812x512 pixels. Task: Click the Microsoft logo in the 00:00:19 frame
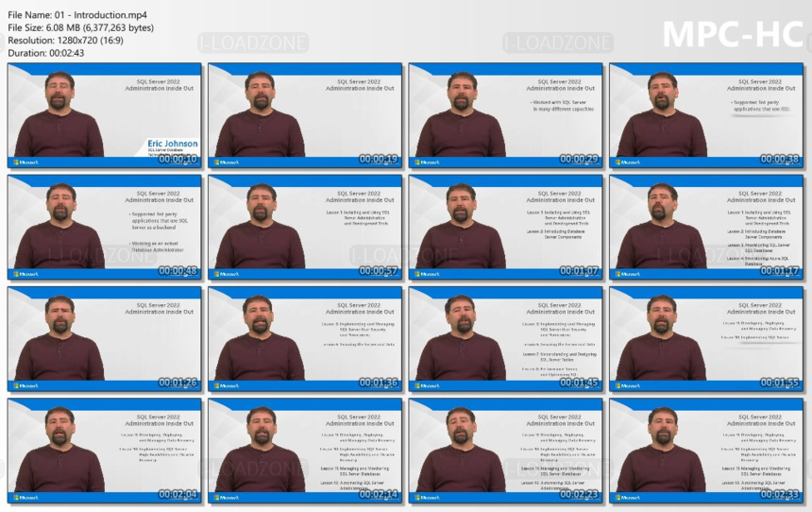(x=227, y=162)
